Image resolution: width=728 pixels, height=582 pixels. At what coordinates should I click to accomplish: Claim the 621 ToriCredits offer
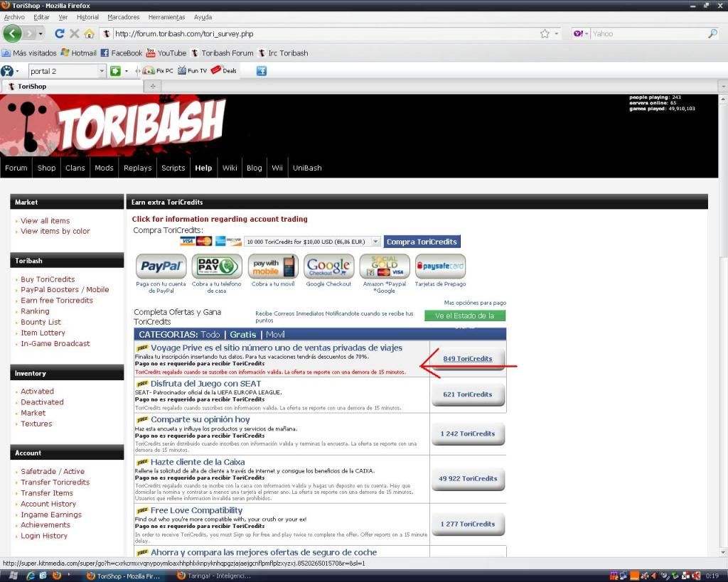pyautogui.click(x=468, y=394)
